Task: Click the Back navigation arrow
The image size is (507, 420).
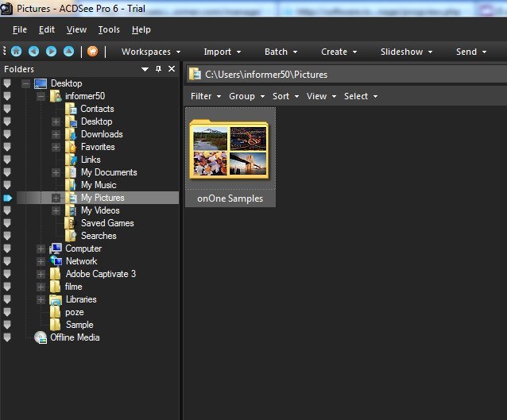Action: [x=33, y=52]
